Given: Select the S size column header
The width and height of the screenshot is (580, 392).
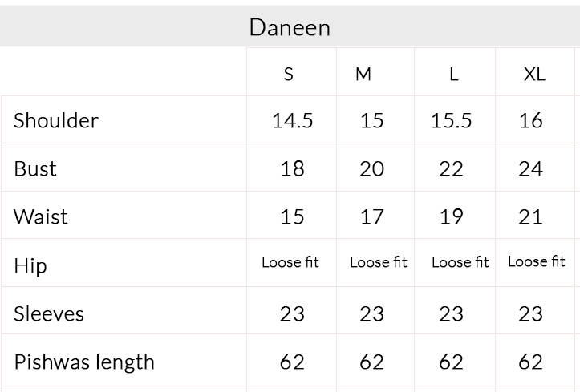Looking at the screenshot, I should coord(289,75).
